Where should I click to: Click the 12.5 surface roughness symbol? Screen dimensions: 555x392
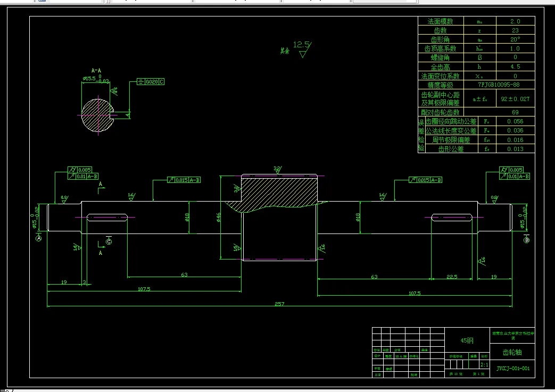pos(303,48)
